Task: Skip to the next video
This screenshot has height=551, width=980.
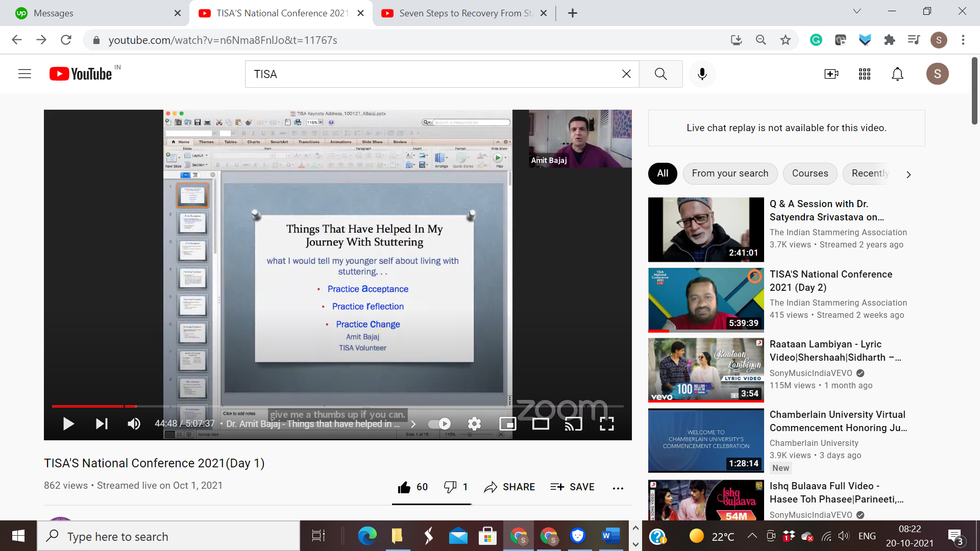Action: pos(102,424)
